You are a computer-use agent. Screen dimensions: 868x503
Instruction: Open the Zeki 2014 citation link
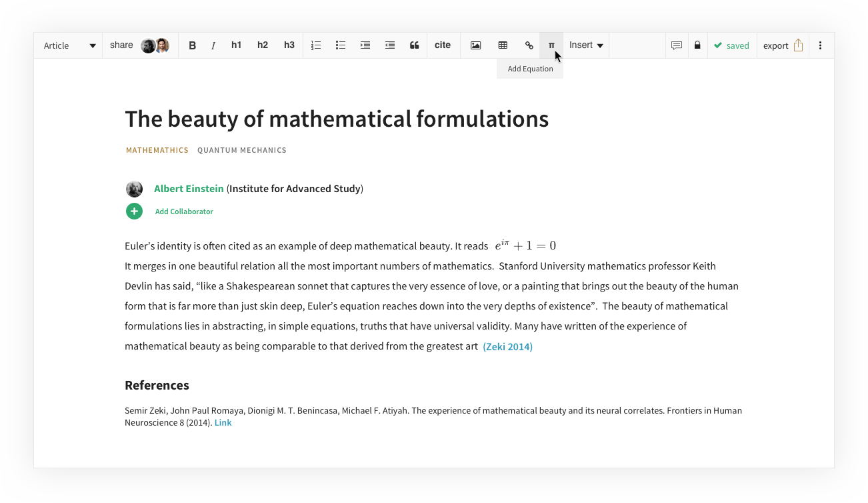point(507,346)
